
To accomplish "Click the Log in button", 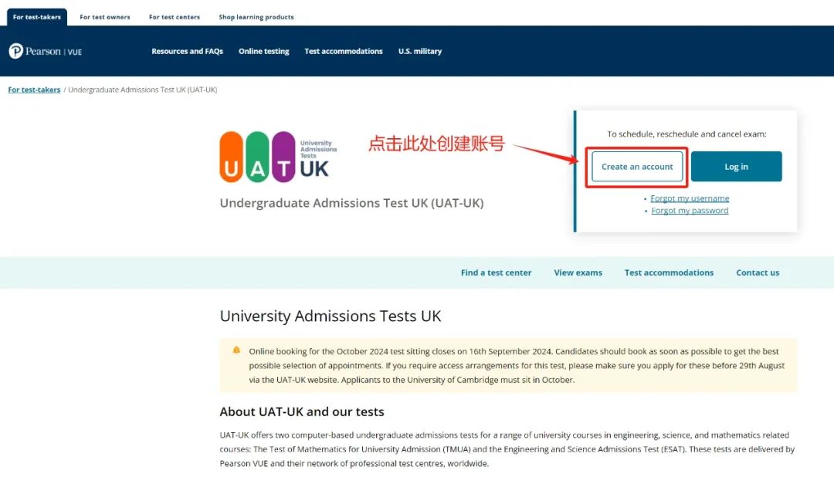I will coord(736,167).
